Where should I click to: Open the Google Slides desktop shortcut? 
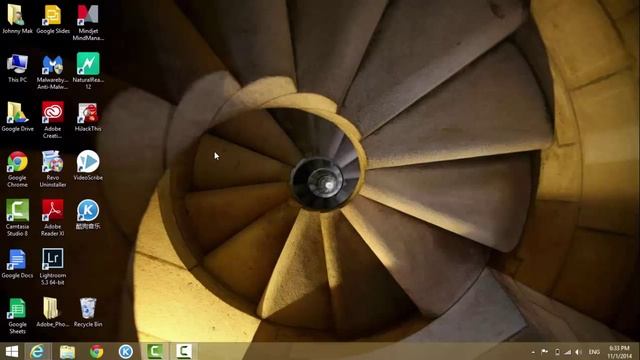53,19
